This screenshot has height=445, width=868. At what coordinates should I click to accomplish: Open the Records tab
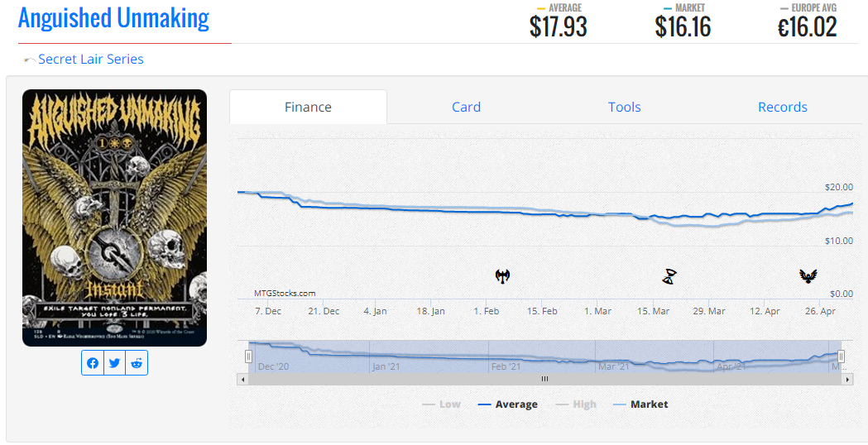point(782,107)
